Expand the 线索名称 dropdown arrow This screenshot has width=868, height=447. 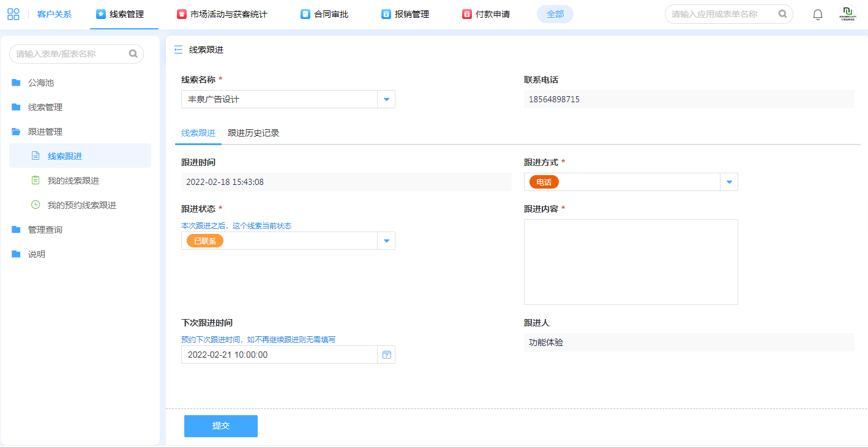(386, 99)
